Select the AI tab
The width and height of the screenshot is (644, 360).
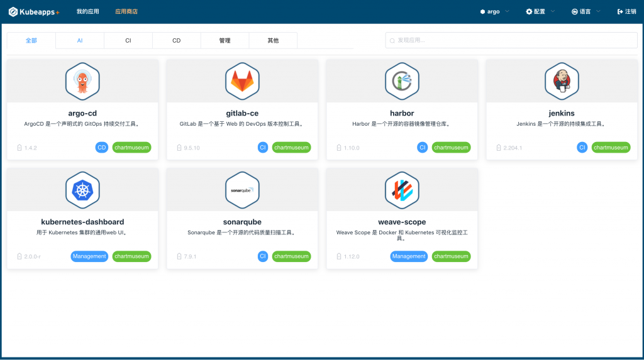pos(80,41)
